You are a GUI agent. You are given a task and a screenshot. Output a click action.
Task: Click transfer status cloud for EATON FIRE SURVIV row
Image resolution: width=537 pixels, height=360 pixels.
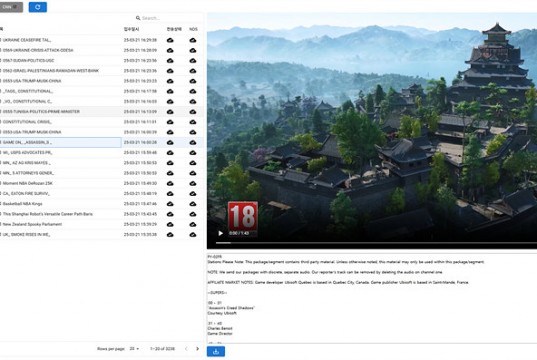point(170,194)
